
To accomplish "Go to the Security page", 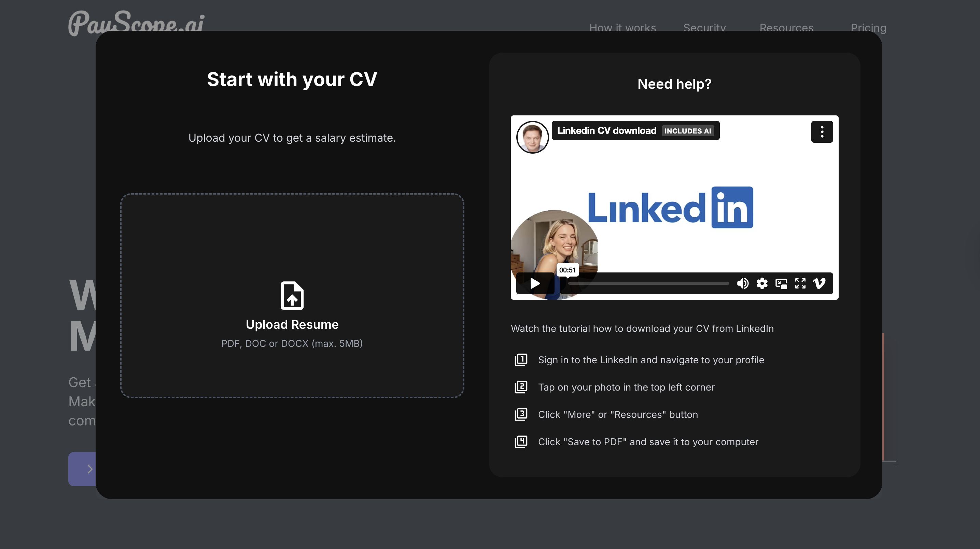I will [704, 27].
